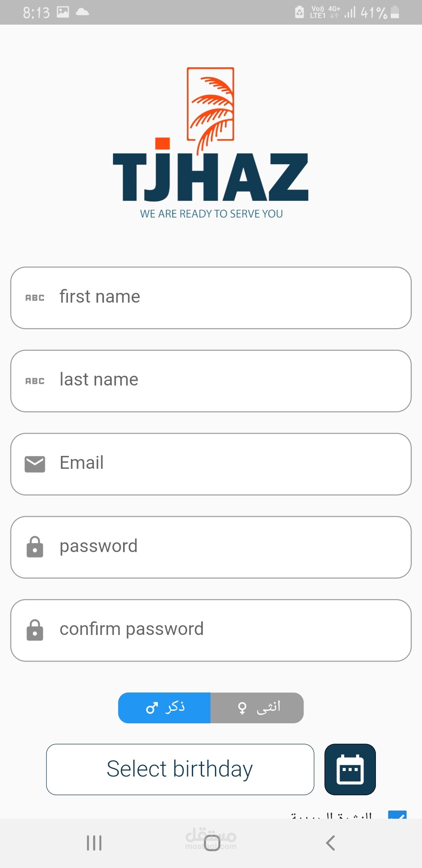
Task: Tap the picture notification icon in status bar
Action: tap(63, 12)
